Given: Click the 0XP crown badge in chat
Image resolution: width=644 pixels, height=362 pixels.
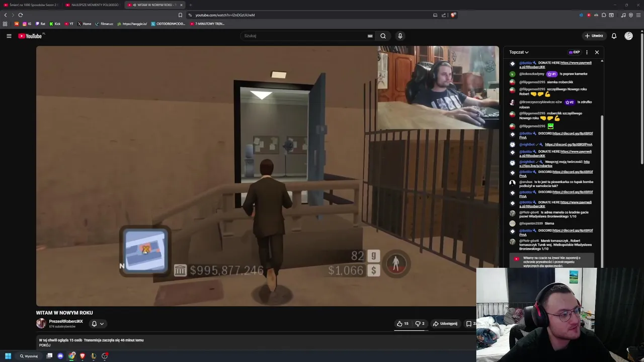Looking at the screenshot, I should (574, 52).
